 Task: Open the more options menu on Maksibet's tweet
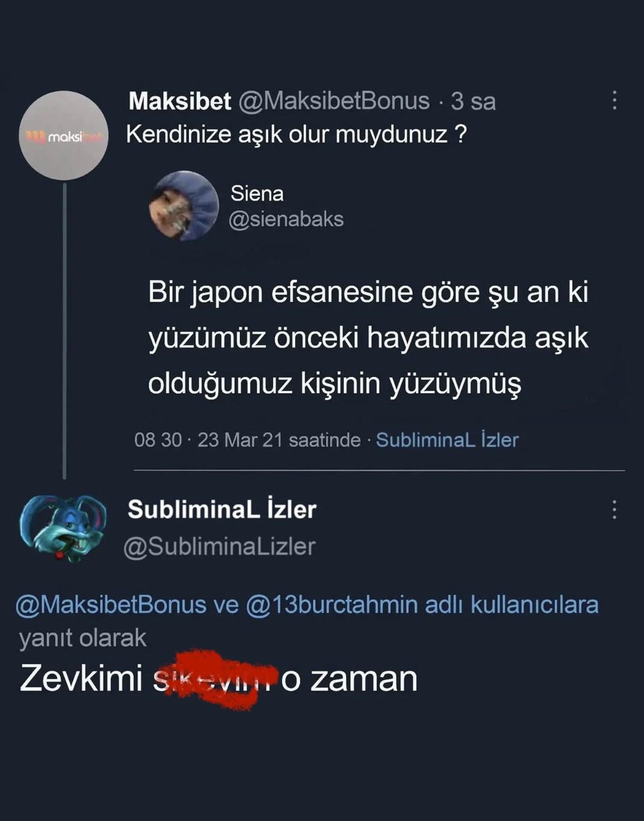[x=614, y=101]
